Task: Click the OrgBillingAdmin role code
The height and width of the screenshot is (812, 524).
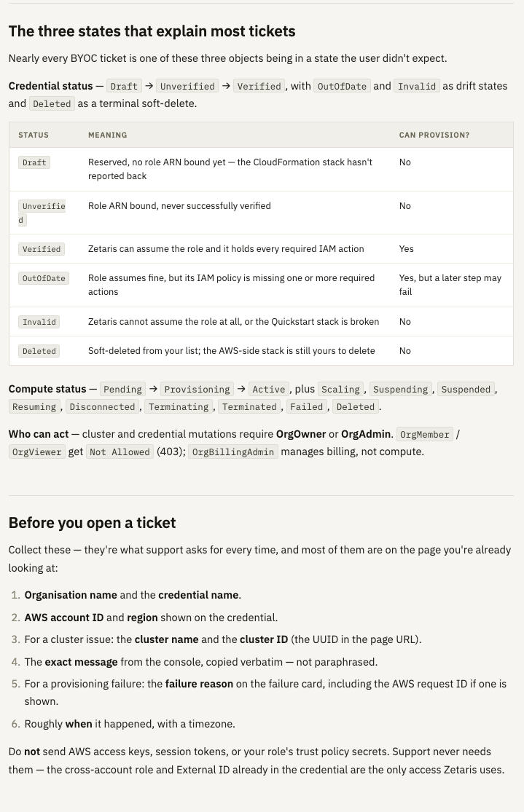Action: [232, 452]
